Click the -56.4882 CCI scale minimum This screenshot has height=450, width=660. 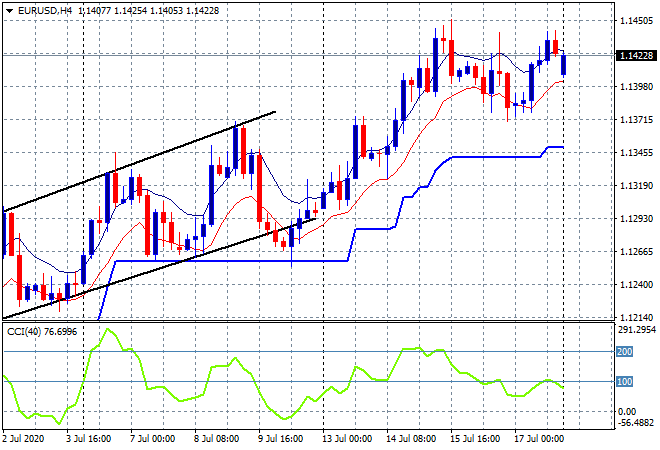[636, 422]
